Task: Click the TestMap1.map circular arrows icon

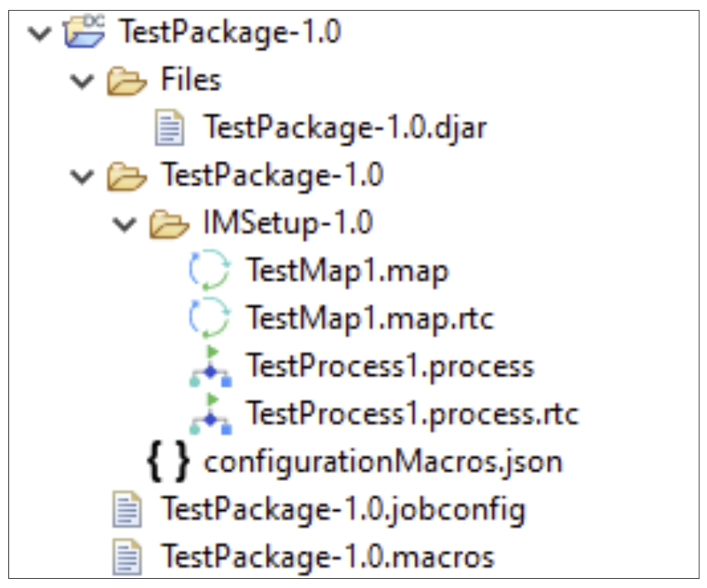Action: pos(209,271)
